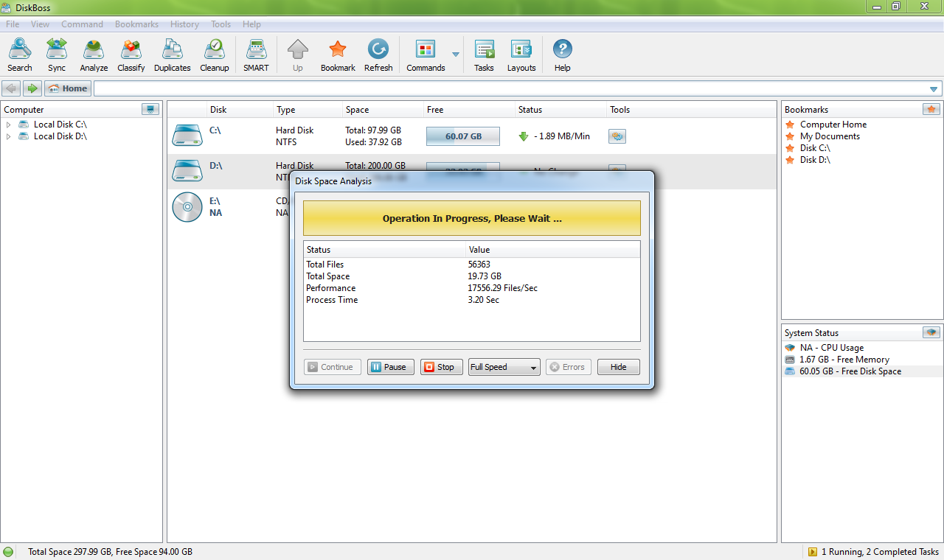
Task: Open the Cleanup tool
Action: click(215, 55)
